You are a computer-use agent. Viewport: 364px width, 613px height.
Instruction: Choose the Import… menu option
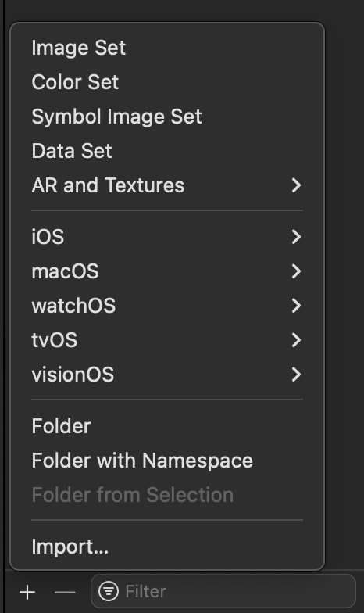click(x=167, y=547)
